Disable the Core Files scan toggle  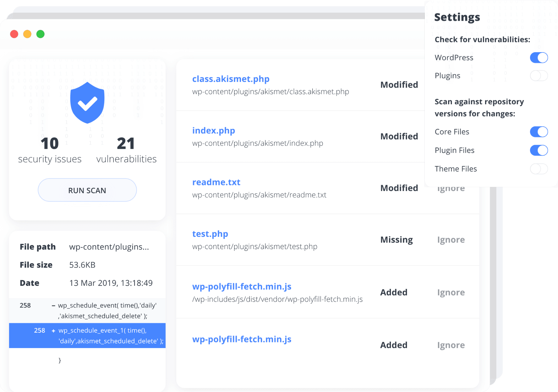pos(539,132)
